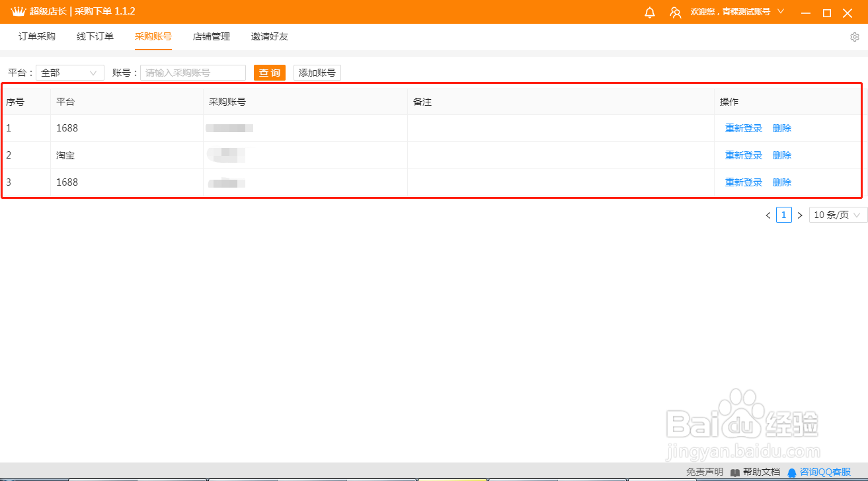Open the notification bell

[650, 13]
